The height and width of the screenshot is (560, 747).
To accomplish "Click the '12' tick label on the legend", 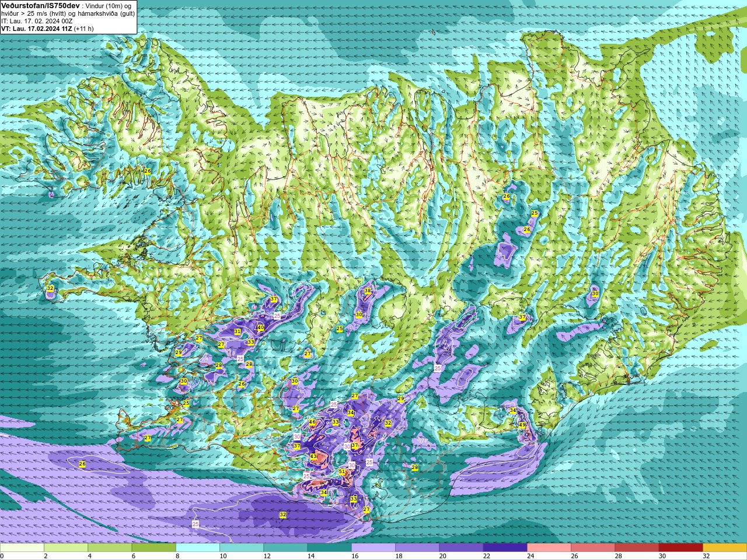I will point(267,556).
